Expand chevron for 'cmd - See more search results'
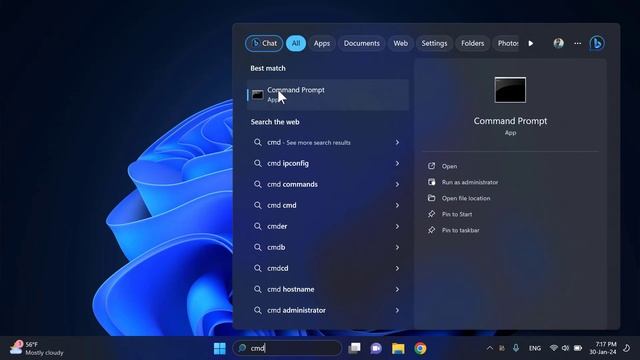The width and height of the screenshot is (640, 360). click(x=397, y=142)
